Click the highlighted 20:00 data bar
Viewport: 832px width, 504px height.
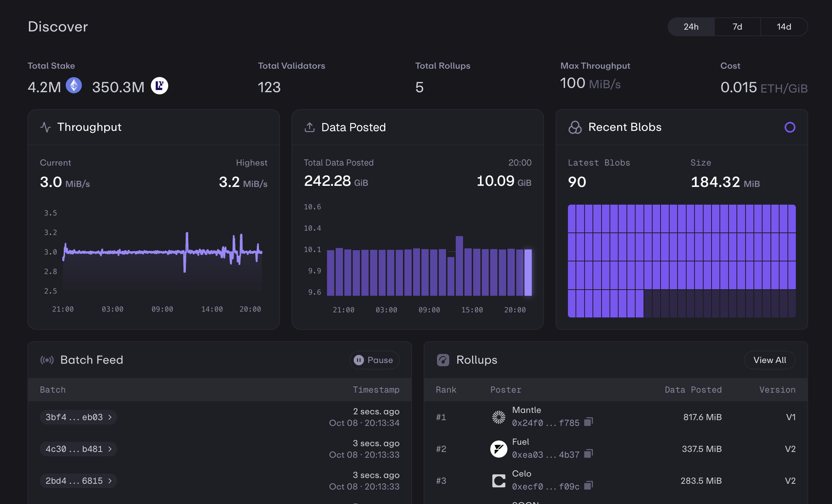[x=528, y=272]
